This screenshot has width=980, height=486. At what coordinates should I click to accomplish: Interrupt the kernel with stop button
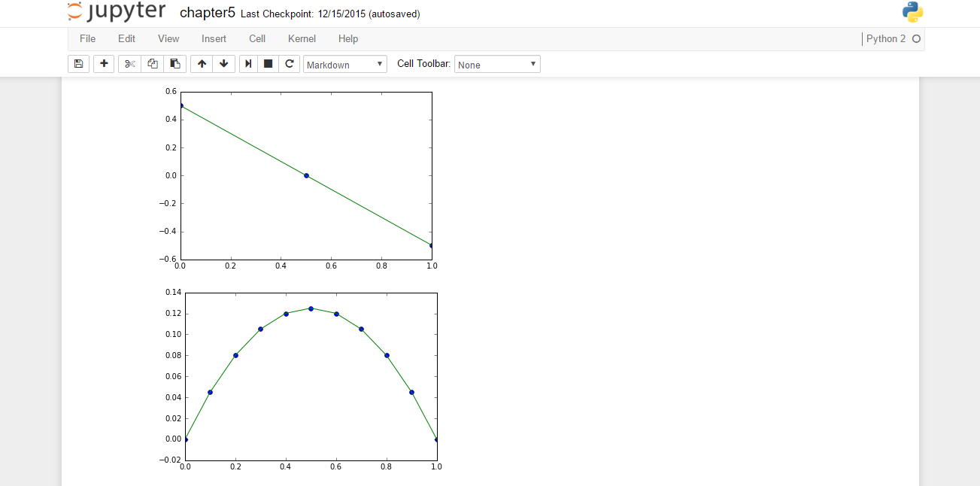(x=268, y=64)
